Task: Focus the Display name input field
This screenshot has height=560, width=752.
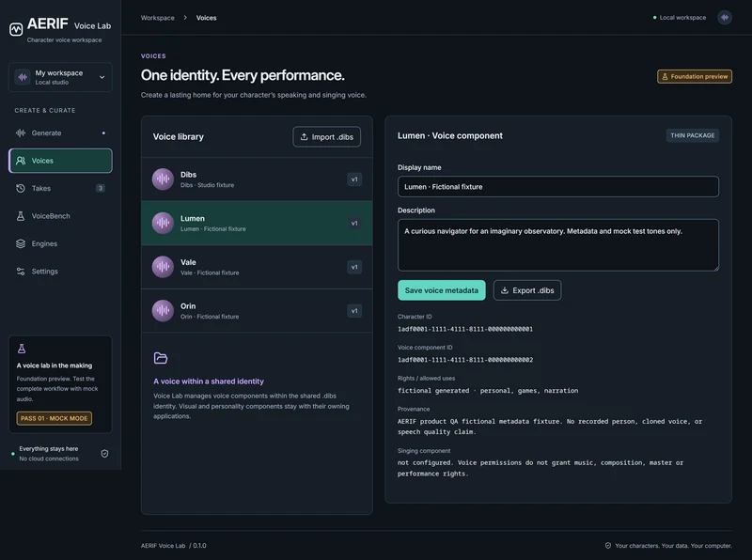Action: click(557, 186)
